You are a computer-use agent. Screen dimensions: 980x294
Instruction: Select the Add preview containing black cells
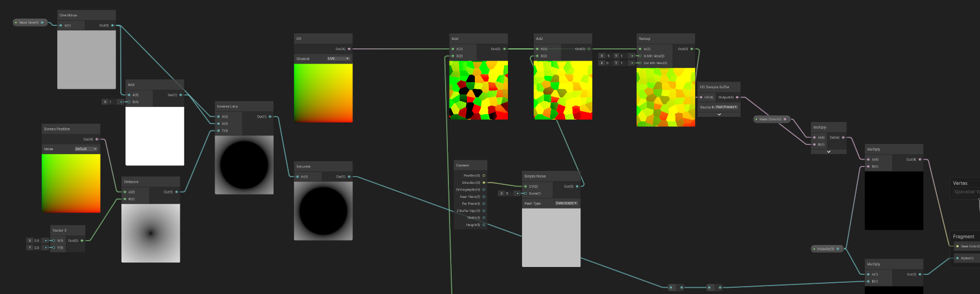[x=479, y=91]
